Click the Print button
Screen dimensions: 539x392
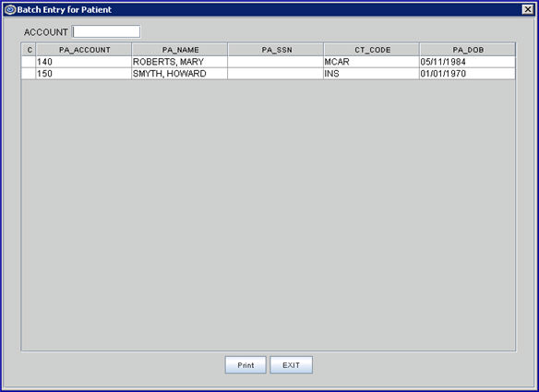tap(246, 365)
